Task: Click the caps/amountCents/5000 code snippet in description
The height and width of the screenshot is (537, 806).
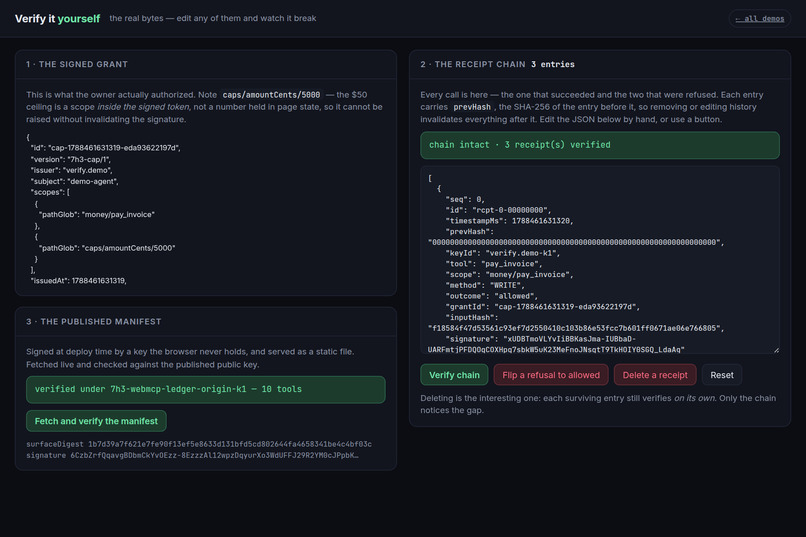Action: point(271,95)
